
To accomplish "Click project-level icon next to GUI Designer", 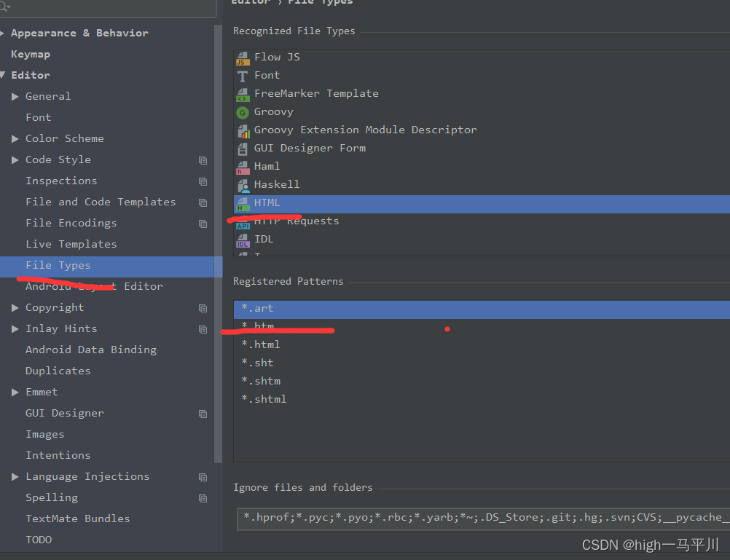I will [x=203, y=414].
